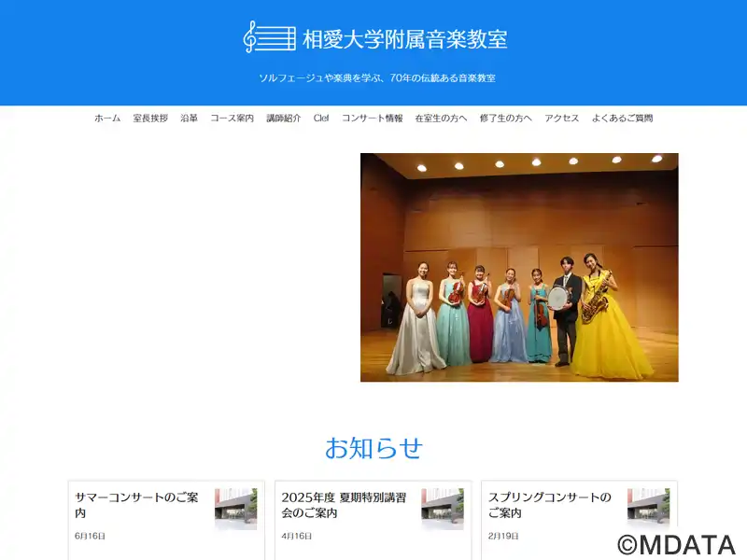
Task: Open the コース案内 menu item
Action: 232,119
